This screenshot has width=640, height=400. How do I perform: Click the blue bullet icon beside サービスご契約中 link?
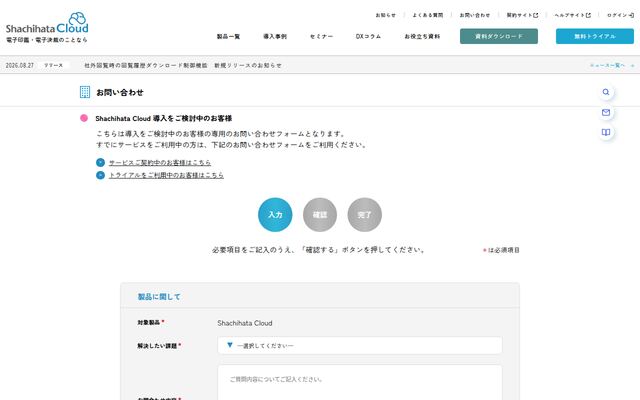coord(100,162)
